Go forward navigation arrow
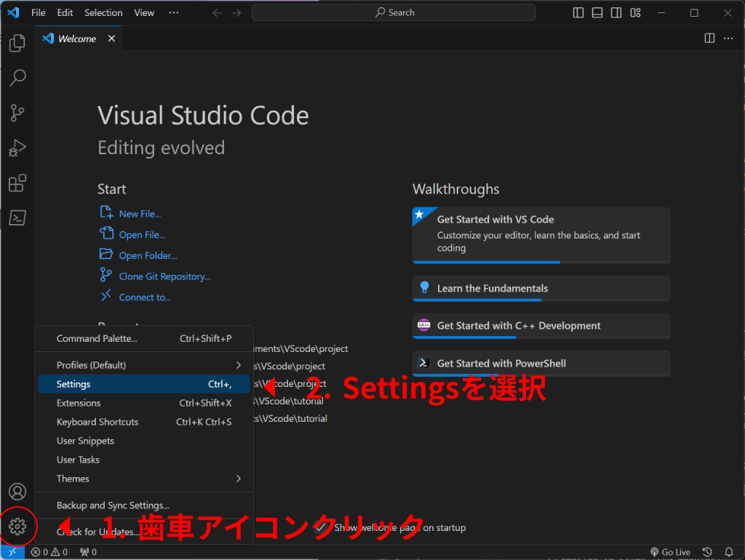 [236, 13]
